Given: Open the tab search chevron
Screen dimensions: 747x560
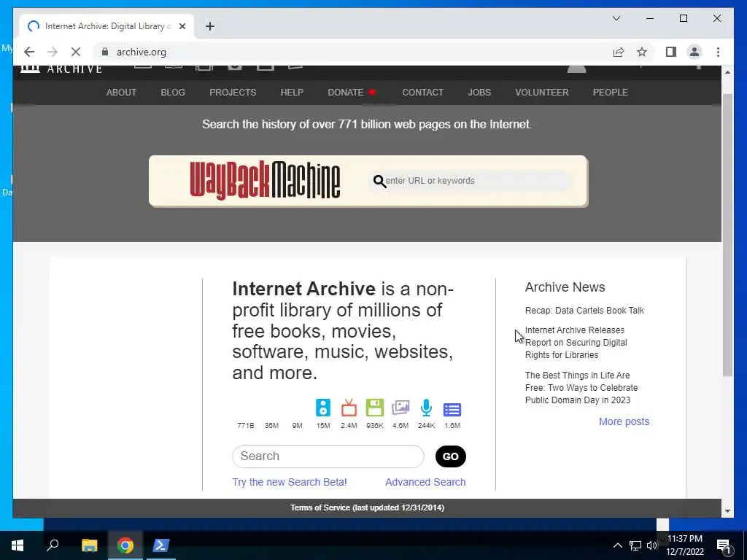Looking at the screenshot, I should coord(616,18).
